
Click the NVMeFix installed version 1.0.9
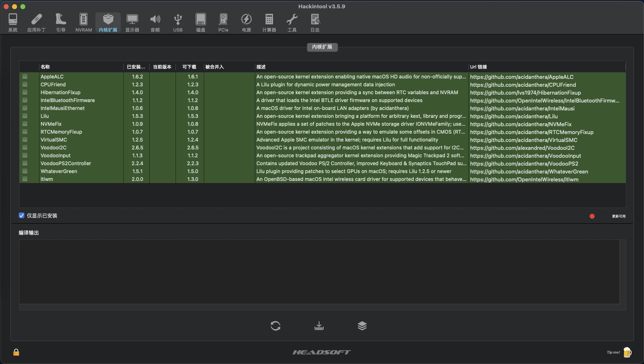pos(137,124)
